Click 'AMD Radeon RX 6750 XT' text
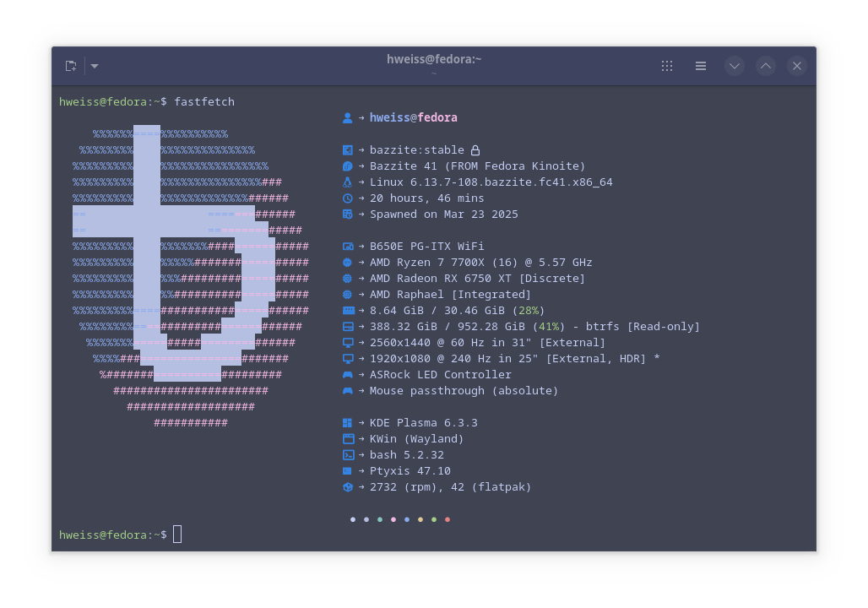This screenshot has height=608, width=868. pyautogui.click(x=440, y=279)
